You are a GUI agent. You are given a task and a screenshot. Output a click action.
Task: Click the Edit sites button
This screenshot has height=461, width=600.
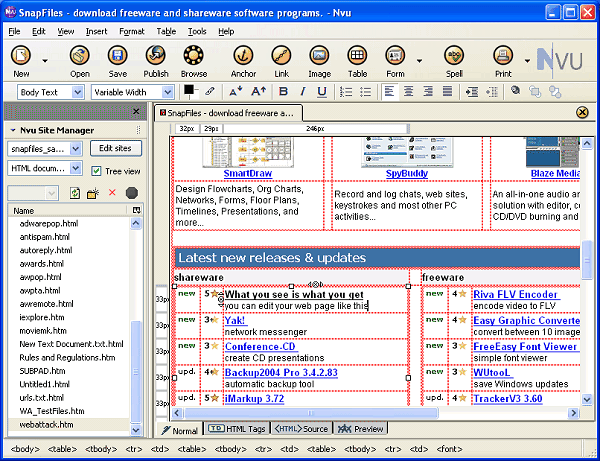point(116,148)
